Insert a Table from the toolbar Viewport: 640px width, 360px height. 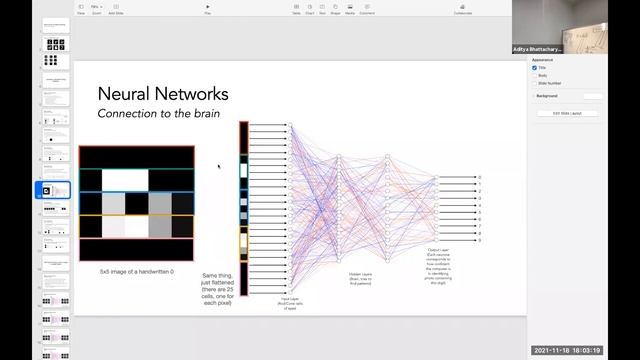[x=296, y=7]
